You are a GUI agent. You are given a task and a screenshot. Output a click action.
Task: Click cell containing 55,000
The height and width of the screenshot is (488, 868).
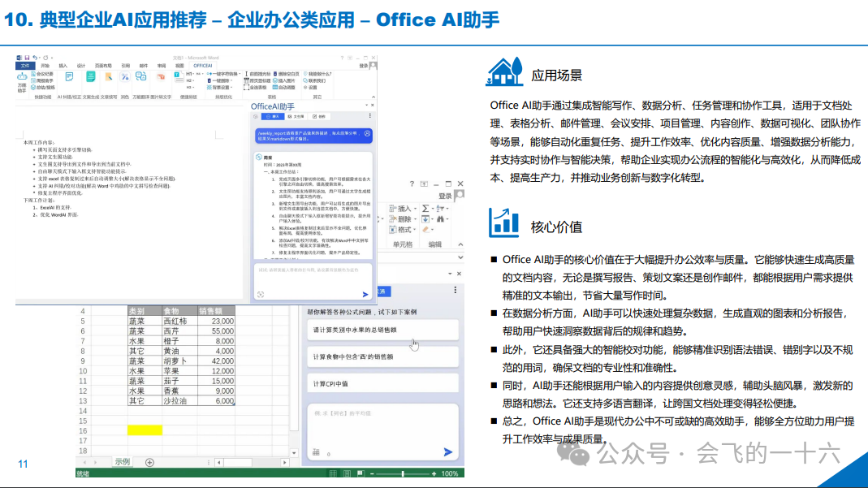(217, 330)
